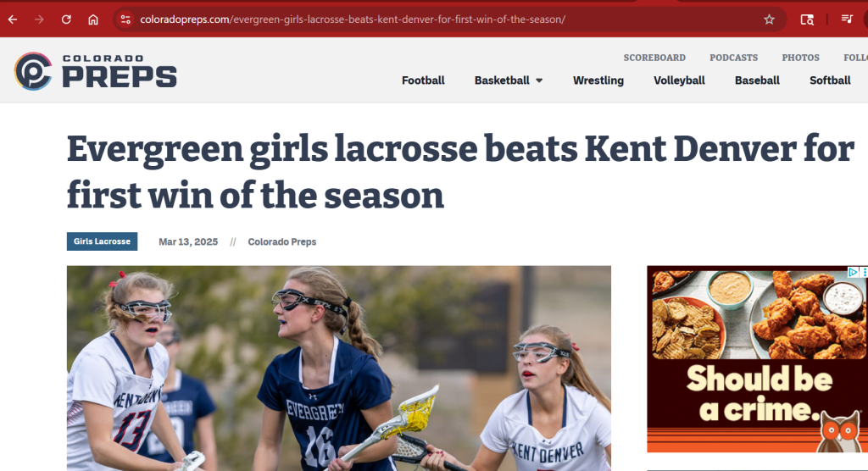Click the browser back arrow
868x471 pixels.
pyautogui.click(x=13, y=19)
